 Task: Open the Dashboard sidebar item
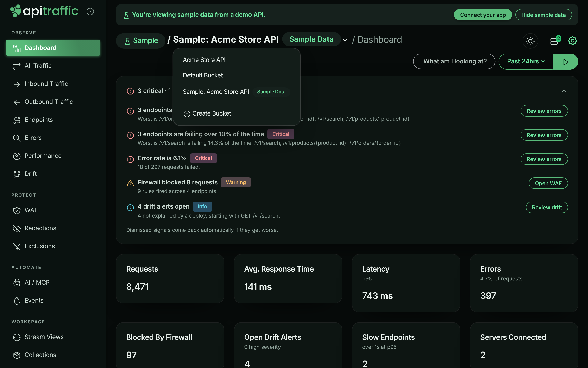(x=53, y=48)
